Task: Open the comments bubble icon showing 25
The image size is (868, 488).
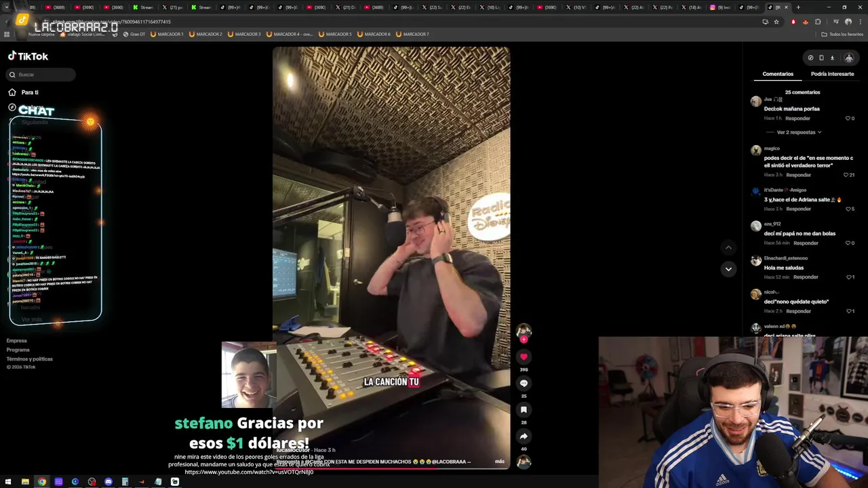Action: [x=524, y=383]
